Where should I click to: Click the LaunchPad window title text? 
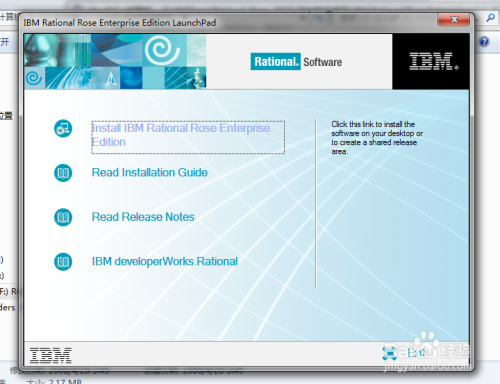(x=120, y=23)
